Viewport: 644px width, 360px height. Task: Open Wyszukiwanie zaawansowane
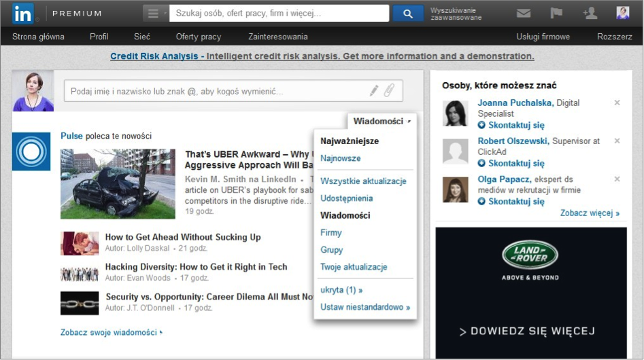pos(456,14)
